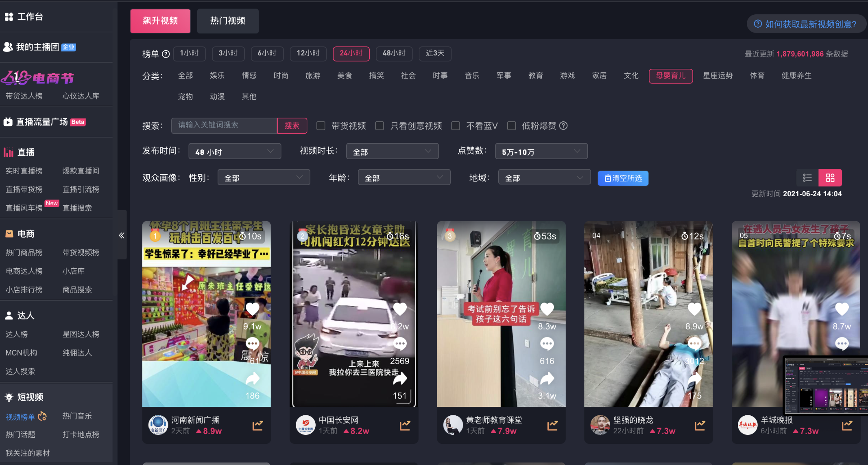Image resolution: width=868 pixels, height=465 pixels.
Task: Click comment bubble icon on 中国长安网 video
Action: point(400,344)
